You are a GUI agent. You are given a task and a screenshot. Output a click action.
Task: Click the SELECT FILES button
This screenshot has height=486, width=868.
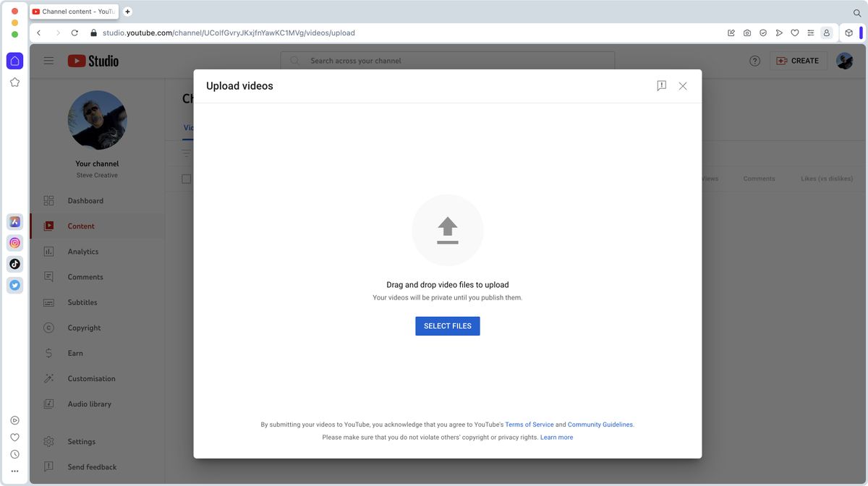[x=447, y=325]
